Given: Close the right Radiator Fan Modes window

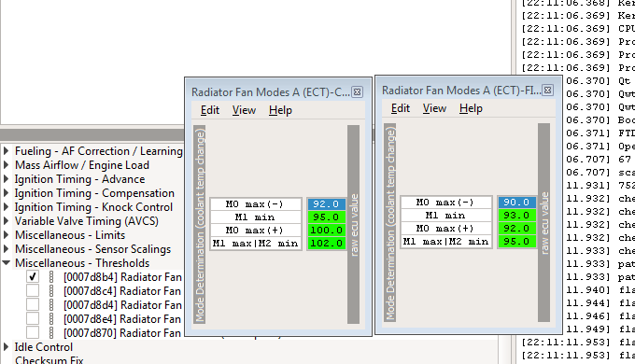Looking at the screenshot, I should tap(547, 91).
